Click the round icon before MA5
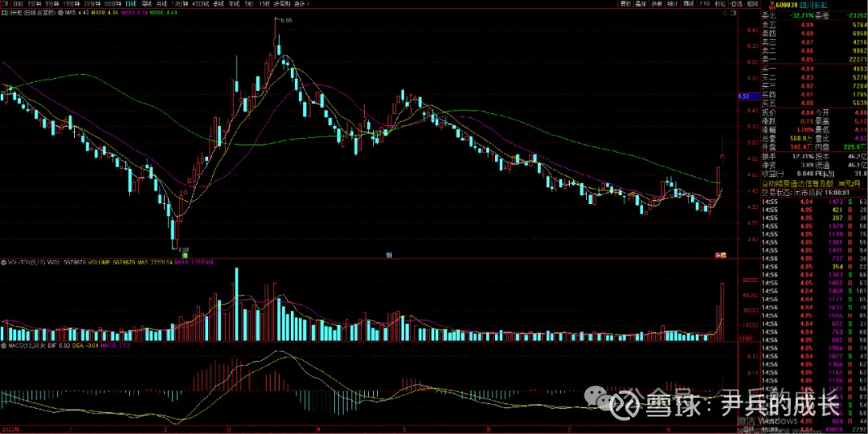The width and height of the screenshot is (868, 434). tap(59, 12)
